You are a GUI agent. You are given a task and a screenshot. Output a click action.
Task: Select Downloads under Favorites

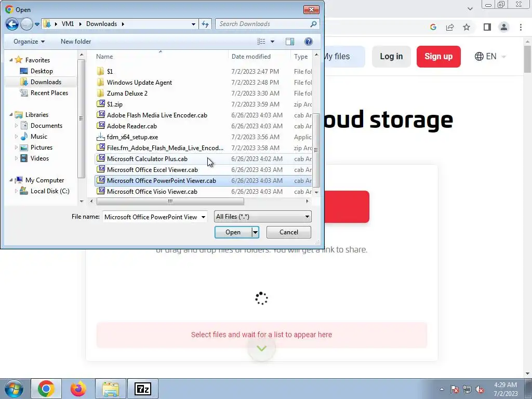(x=41, y=82)
